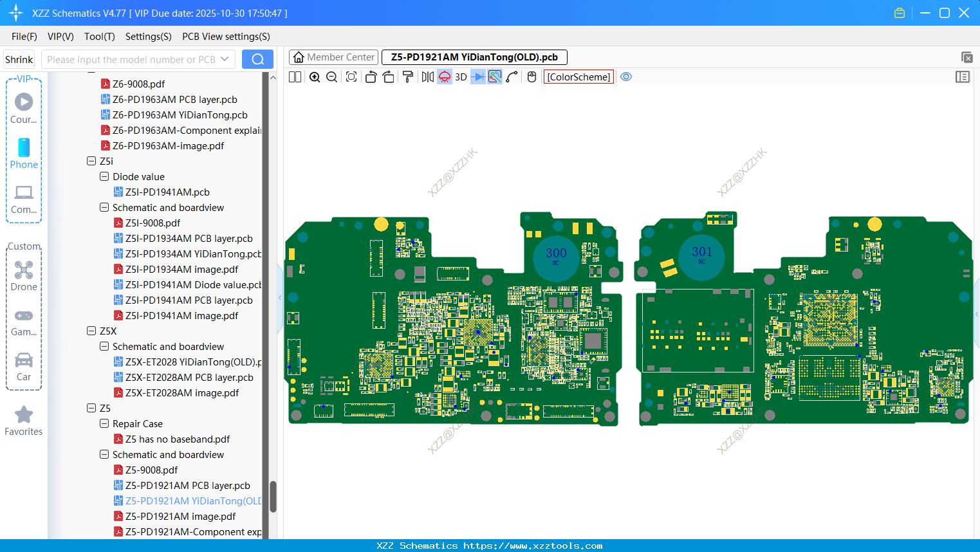Rotate the board counterclockwise

point(371,77)
